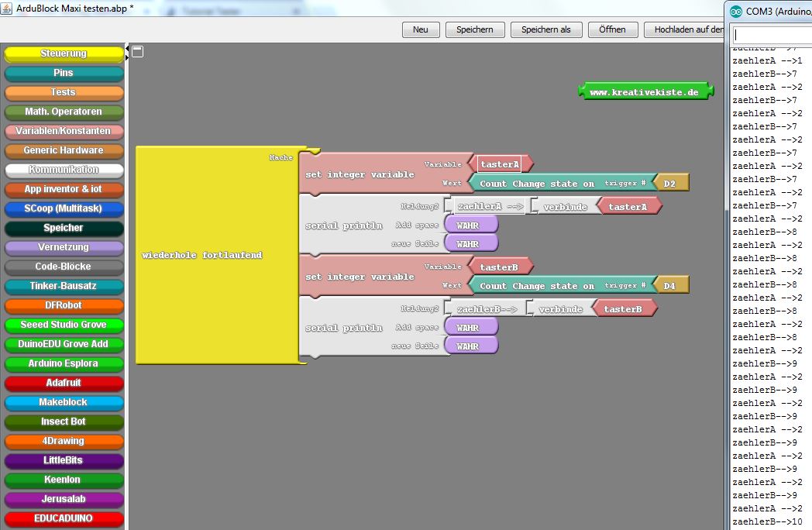Expand the Variablen/Konstanten block category
This screenshot has height=530, width=812.
point(64,131)
